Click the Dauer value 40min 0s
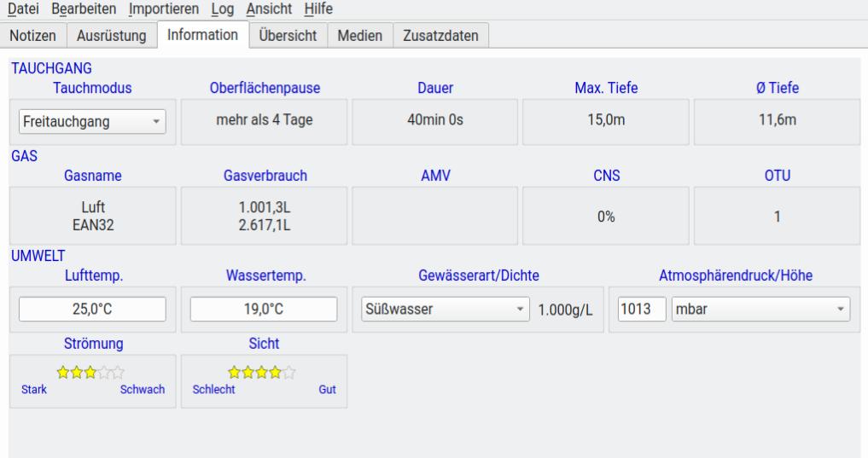The image size is (868, 458). [x=435, y=120]
